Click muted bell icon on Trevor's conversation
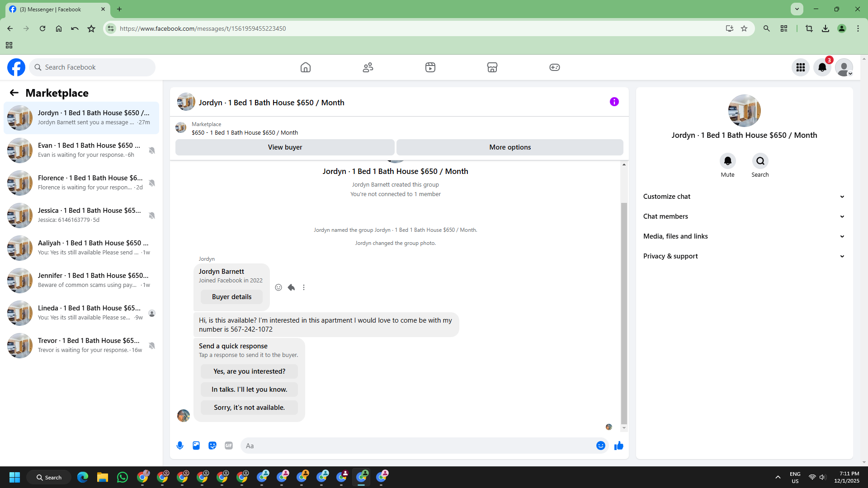Viewport: 868px width, 488px height. tap(152, 346)
